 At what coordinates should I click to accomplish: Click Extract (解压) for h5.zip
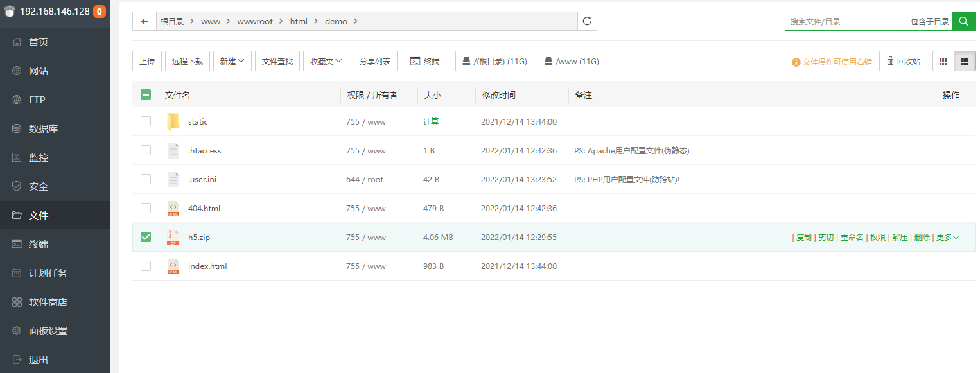click(x=900, y=237)
